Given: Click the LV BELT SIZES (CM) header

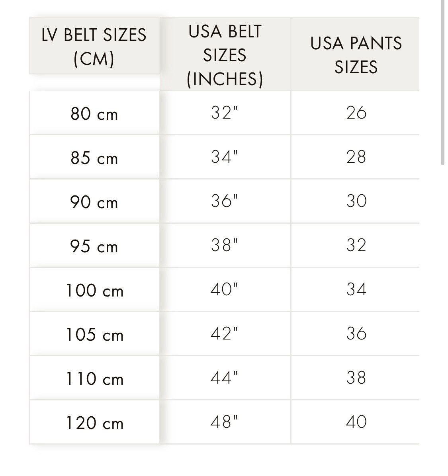Looking at the screenshot, I should (94, 46).
